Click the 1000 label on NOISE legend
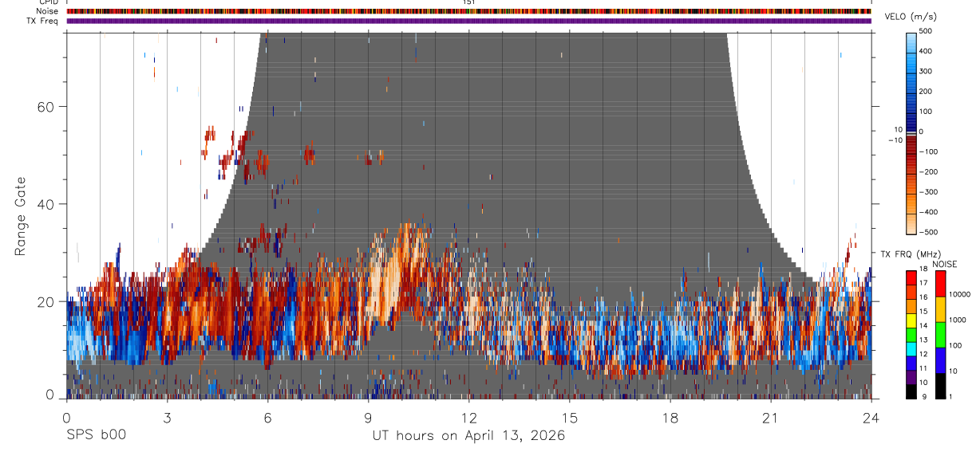Image resolution: width=980 pixels, height=452 pixels. [x=958, y=320]
